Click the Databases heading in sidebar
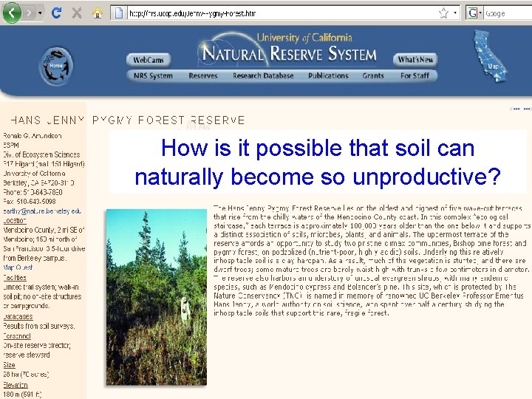The height and width of the screenshot is (399, 532). pyautogui.click(x=18, y=316)
